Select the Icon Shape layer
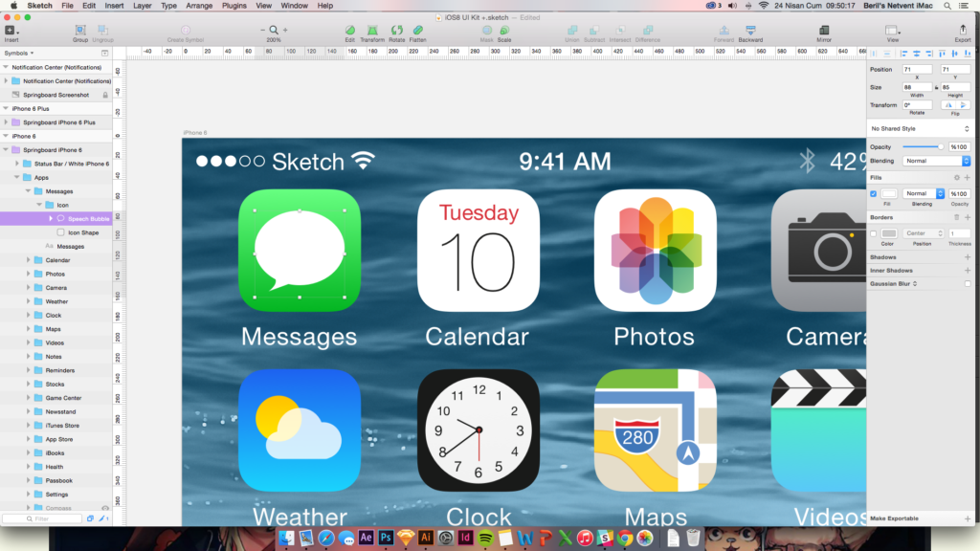Viewport: 980px width, 551px height. 83,232
